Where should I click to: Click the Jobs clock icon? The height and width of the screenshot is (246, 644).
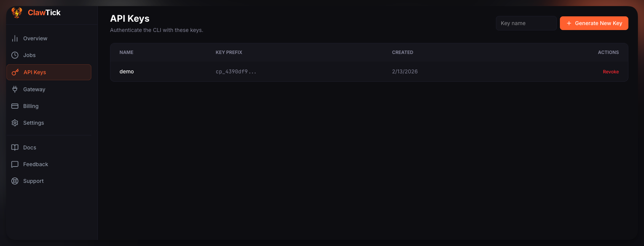tap(15, 55)
